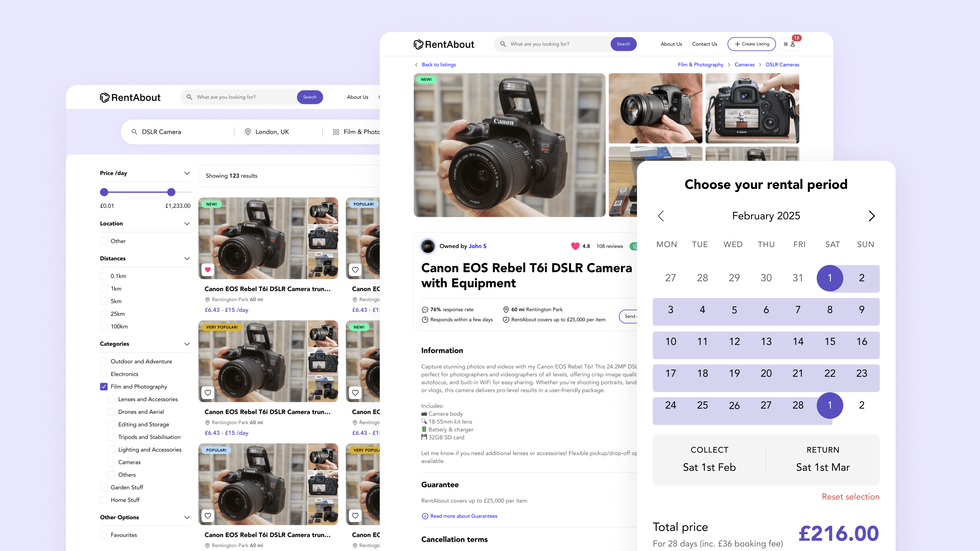Image resolution: width=980 pixels, height=551 pixels.
Task: Open Contact Us in the top navigation
Action: [704, 44]
